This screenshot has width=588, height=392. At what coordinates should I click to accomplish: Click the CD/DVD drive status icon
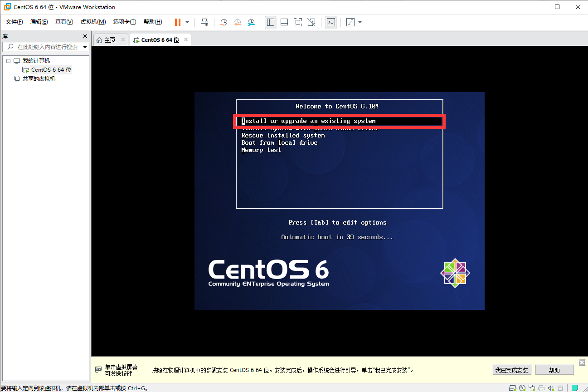522,388
